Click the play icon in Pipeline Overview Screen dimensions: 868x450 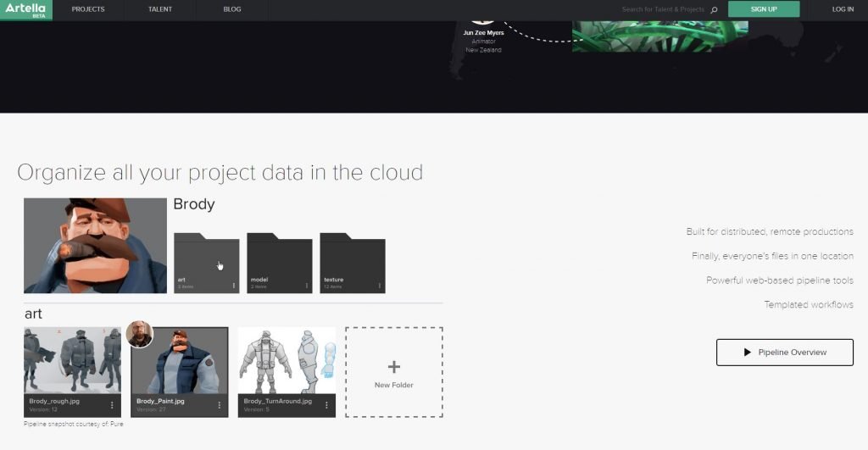point(747,352)
